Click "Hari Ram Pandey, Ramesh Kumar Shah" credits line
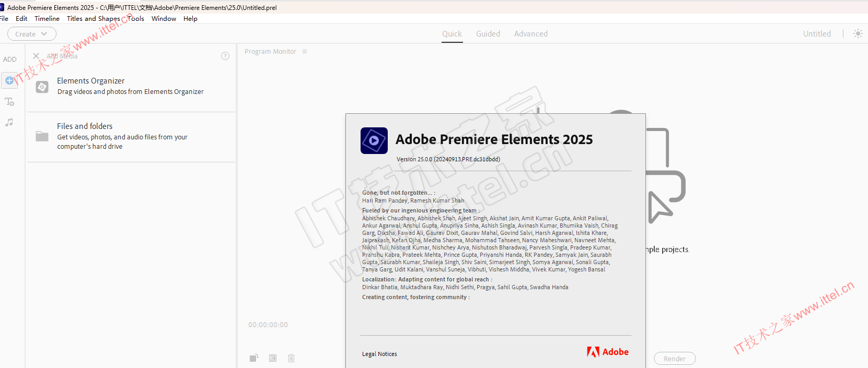 coord(413,200)
